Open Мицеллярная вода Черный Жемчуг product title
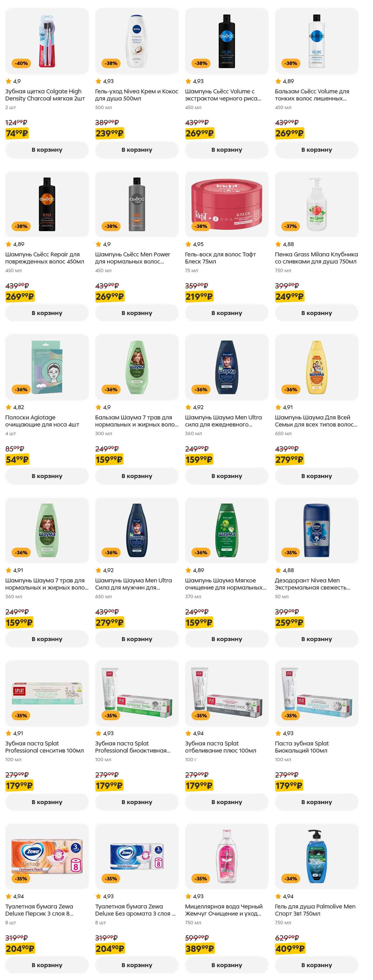The height and width of the screenshot is (980, 373). pos(224,910)
